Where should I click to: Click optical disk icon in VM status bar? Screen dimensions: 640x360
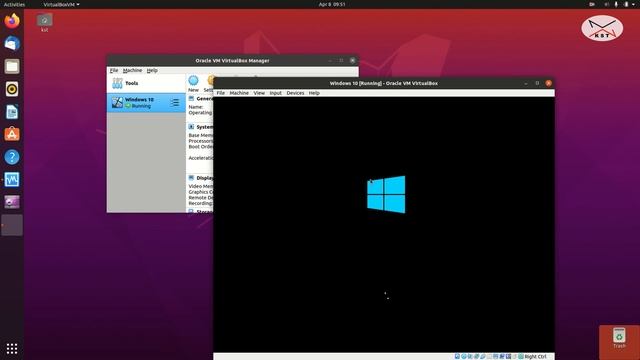(464, 356)
